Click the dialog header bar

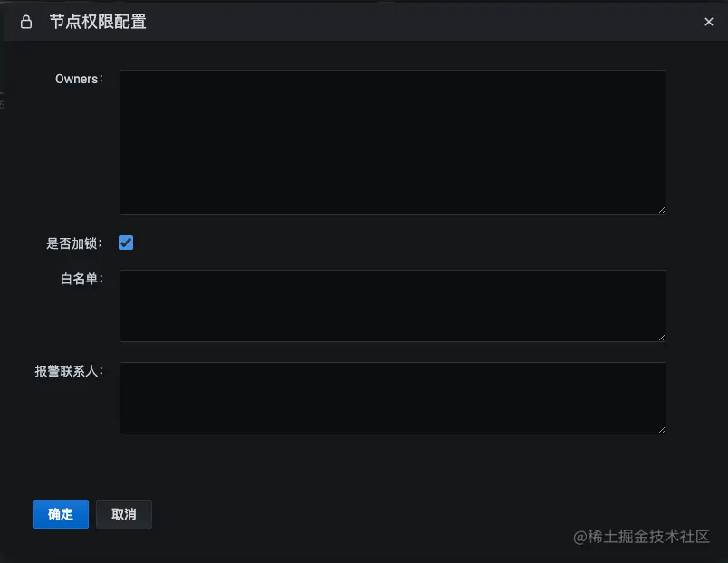362,22
